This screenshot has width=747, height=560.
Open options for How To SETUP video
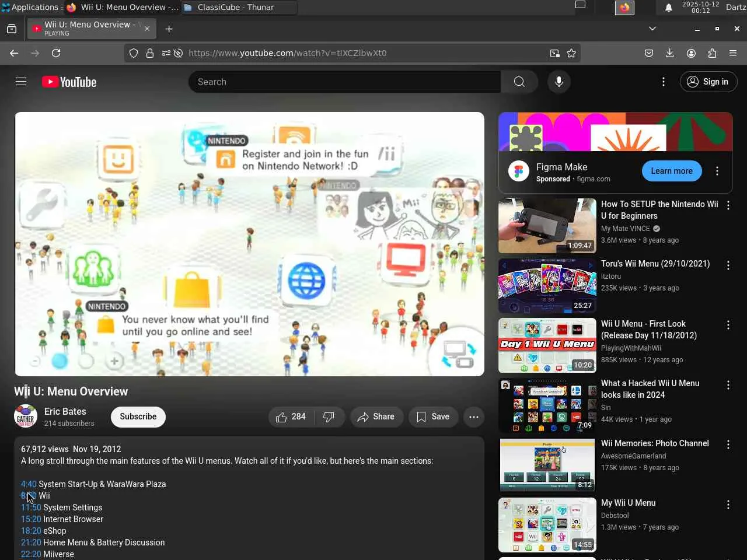(x=728, y=205)
